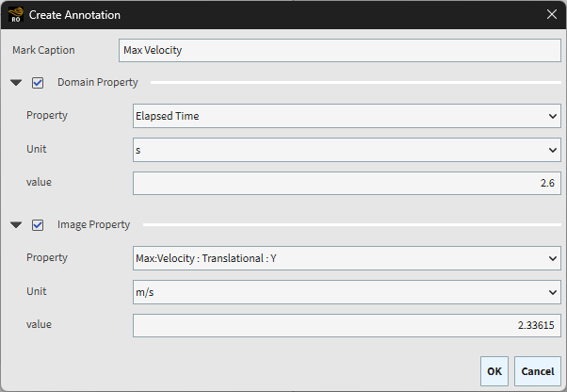Screen dimensions: 567x392
Task: Open the Elapsed Time property dropdown
Action: pos(347,116)
